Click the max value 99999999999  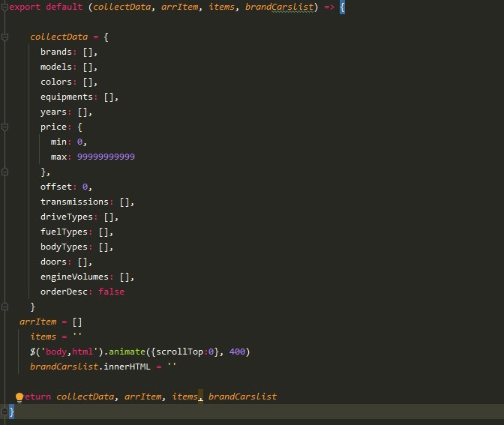coord(106,157)
